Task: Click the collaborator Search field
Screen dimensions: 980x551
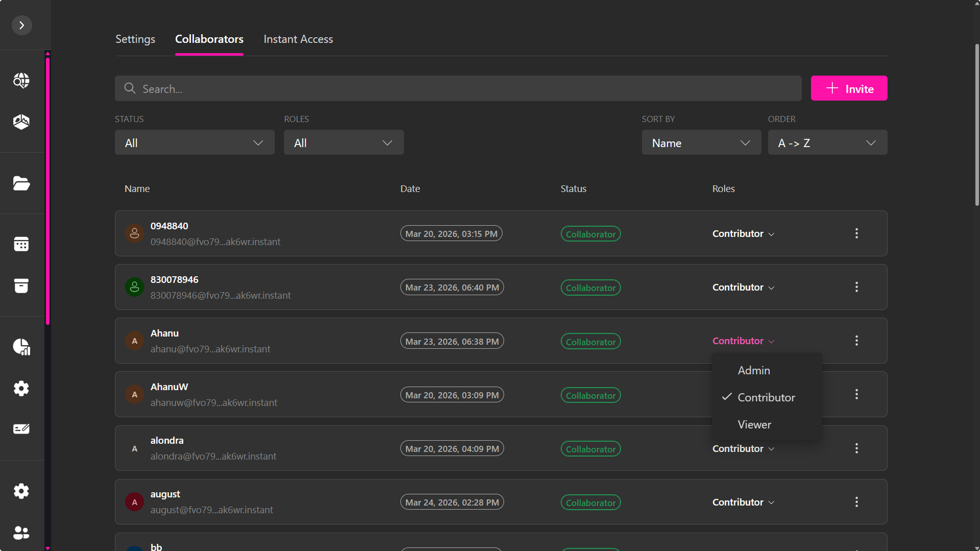Action: point(458,88)
